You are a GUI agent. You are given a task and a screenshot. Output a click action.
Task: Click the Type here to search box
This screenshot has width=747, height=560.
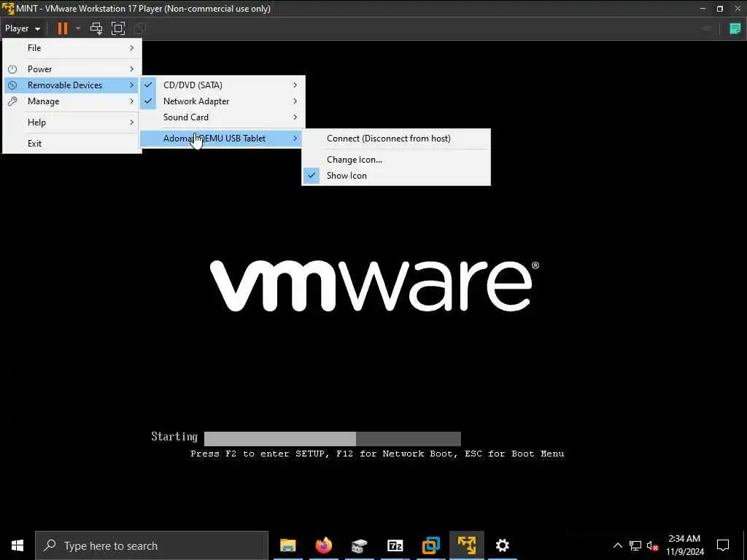click(152, 545)
